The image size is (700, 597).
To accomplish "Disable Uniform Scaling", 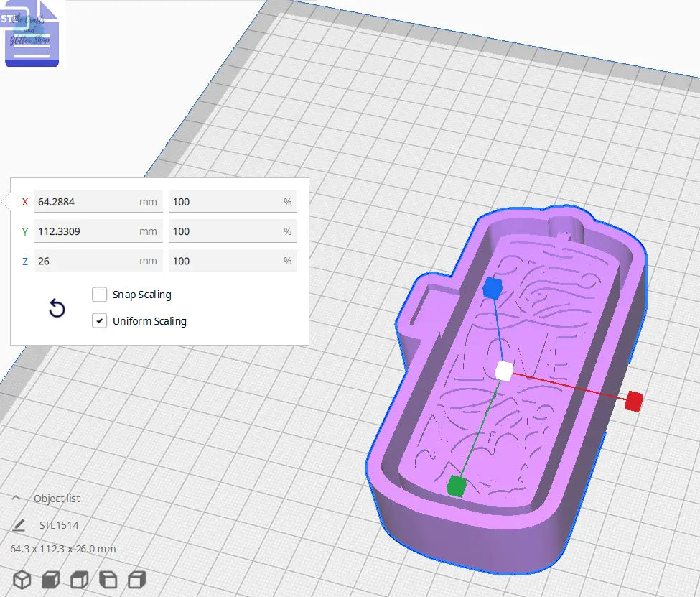I will point(99,320).
